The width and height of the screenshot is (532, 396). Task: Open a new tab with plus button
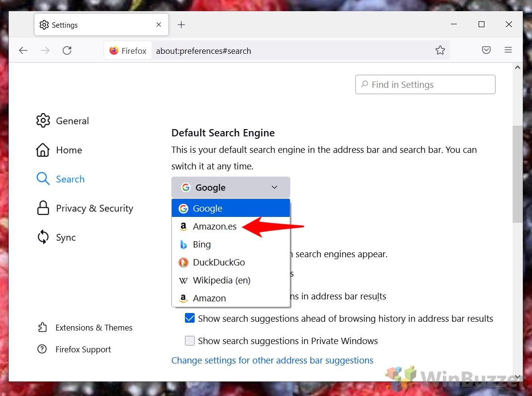click(x=181, y=24)
